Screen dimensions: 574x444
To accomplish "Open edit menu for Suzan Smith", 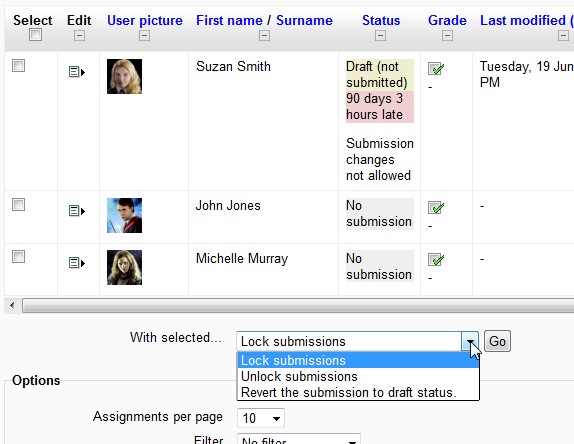I will click(77, 72).
